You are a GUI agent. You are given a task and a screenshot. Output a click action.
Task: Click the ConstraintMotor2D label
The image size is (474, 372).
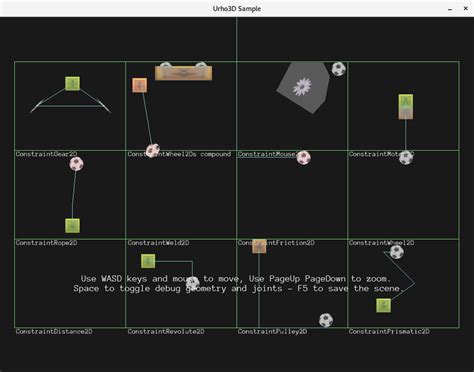click(382, 154)
